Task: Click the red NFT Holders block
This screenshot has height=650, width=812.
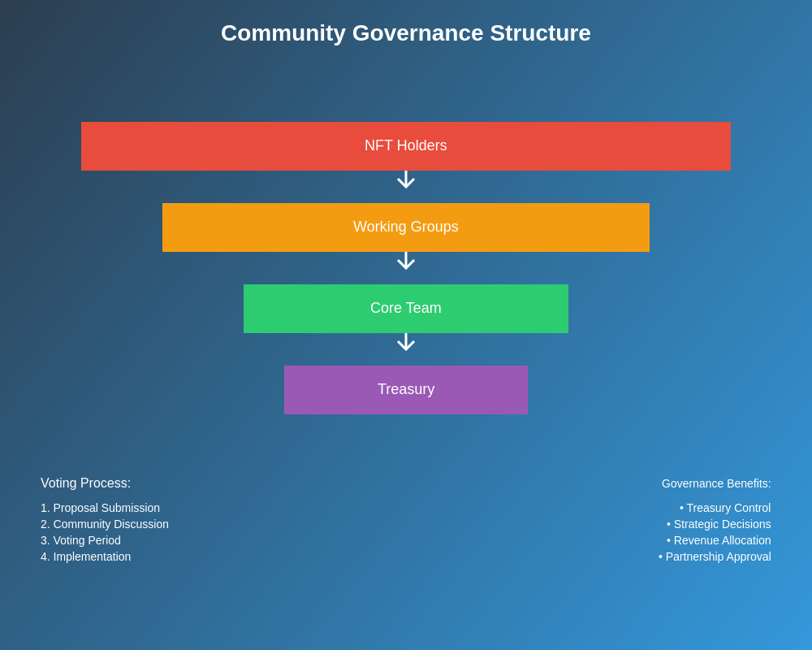Action: tap(406, 146)
